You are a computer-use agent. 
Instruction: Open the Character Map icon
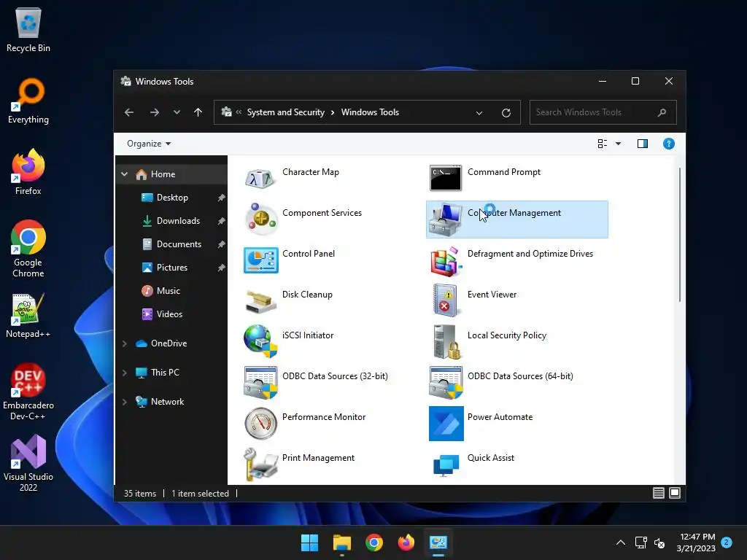[260, 179]
